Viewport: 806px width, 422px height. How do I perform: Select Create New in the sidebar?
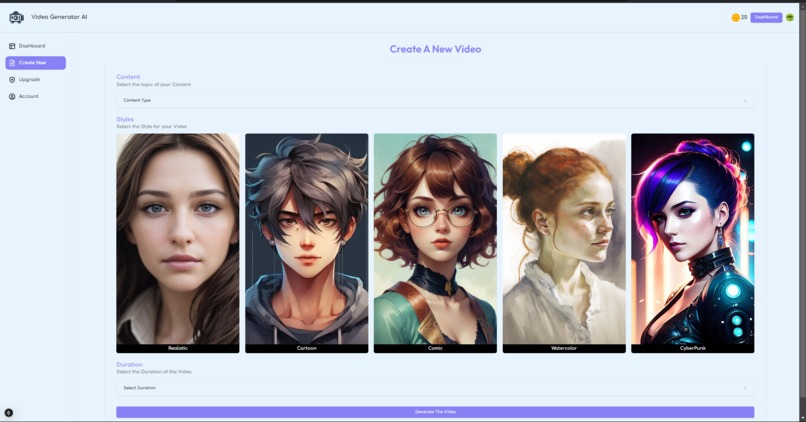click(x=35, y=63)
